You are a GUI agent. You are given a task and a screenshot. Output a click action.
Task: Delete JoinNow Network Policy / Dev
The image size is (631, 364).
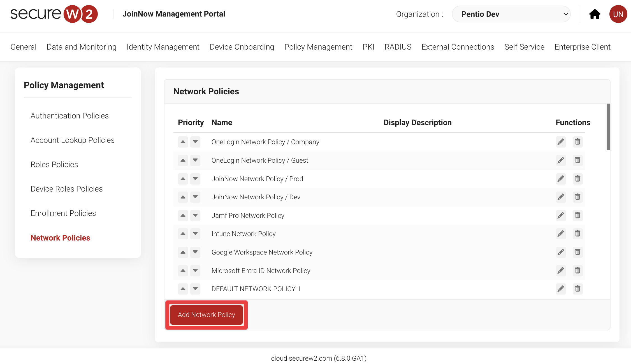(x=577, y=197)
